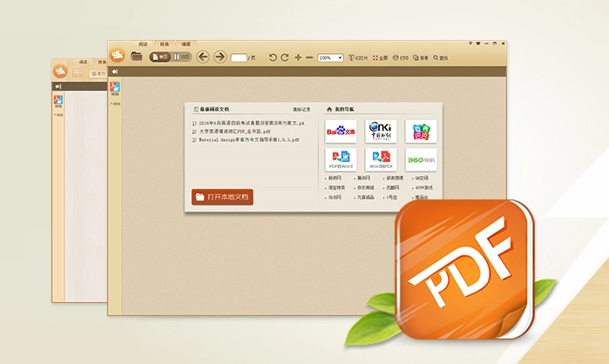Click PDF-to-Word sidebar icon in back window
The height and width of the screenshot is (364, 609).
(58, 101)
